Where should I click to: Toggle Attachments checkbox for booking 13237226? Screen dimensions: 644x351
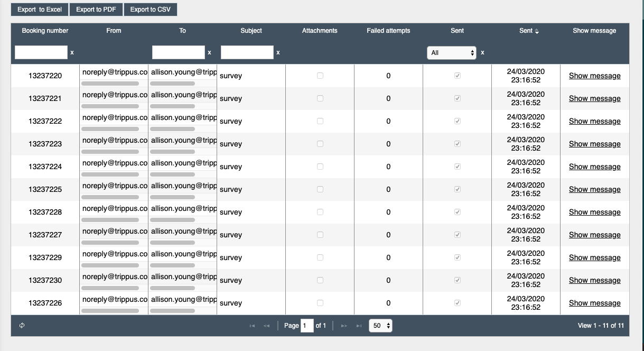coord(320,303)
